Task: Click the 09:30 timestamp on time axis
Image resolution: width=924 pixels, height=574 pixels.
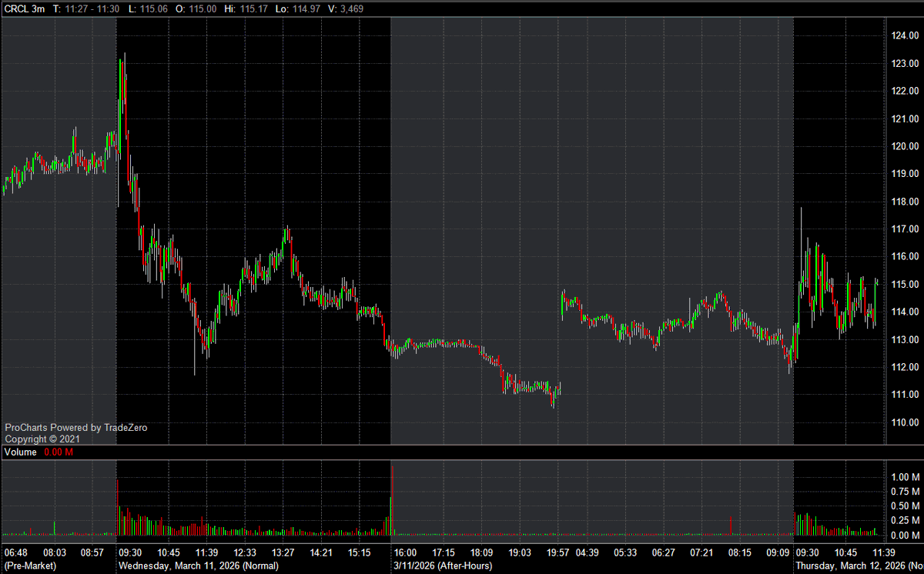Action: point(129,552)
